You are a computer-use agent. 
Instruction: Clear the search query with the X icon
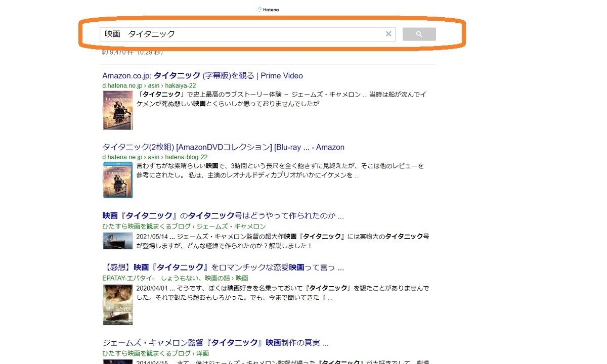tap(388, 34)
